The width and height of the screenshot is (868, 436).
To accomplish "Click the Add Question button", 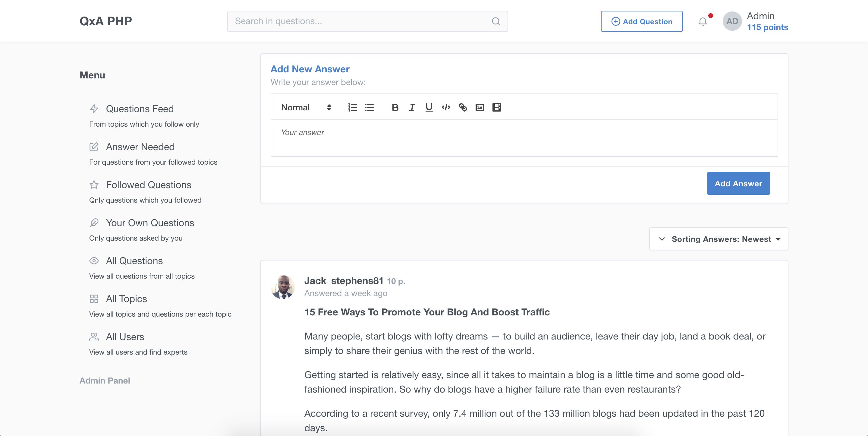I will point(642,22).
